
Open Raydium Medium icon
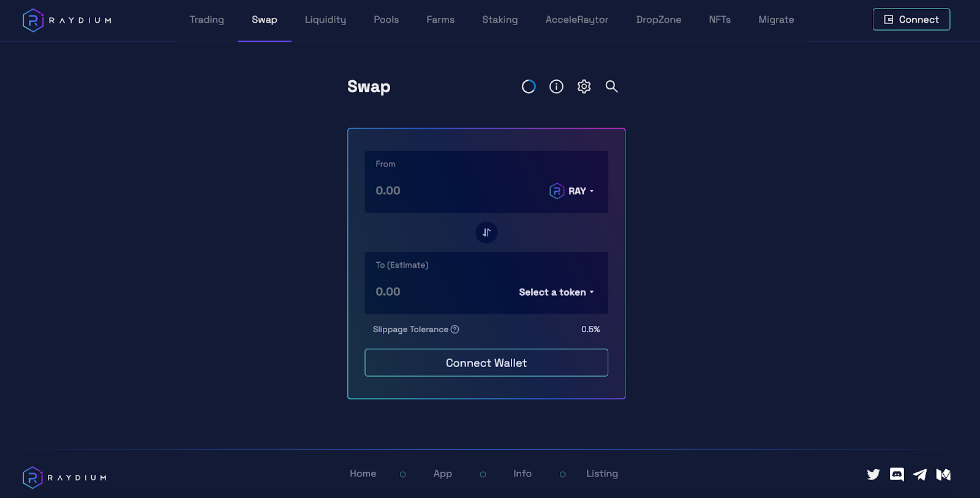(x=943, y=474)
